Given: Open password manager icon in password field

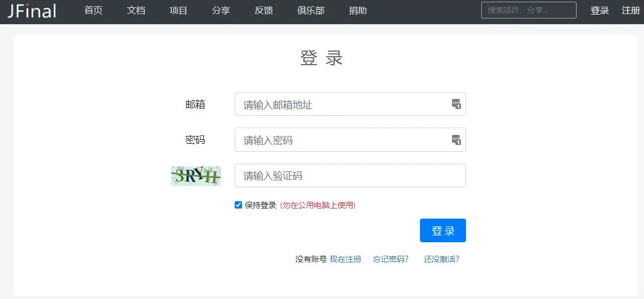Looking at the screenshot, I should pos(456,140).
